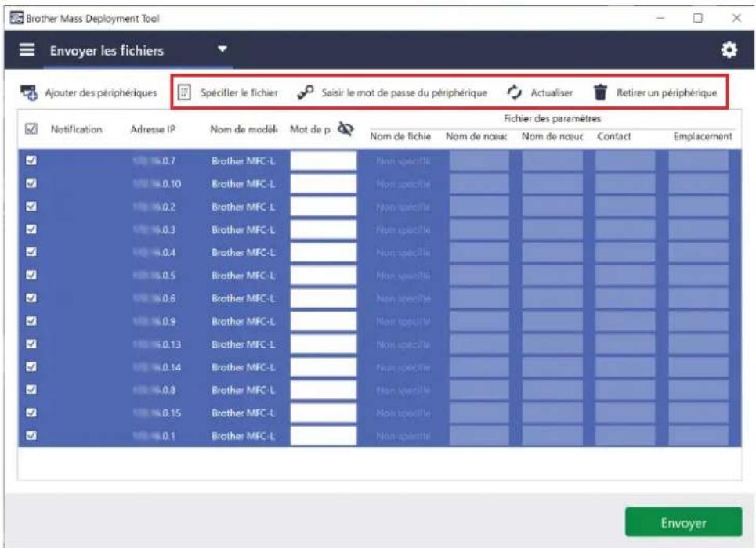Uncheck the device ending in .0.10
Image resolution: width=756 pixels, height=548 pixels.
pos(31,184)
